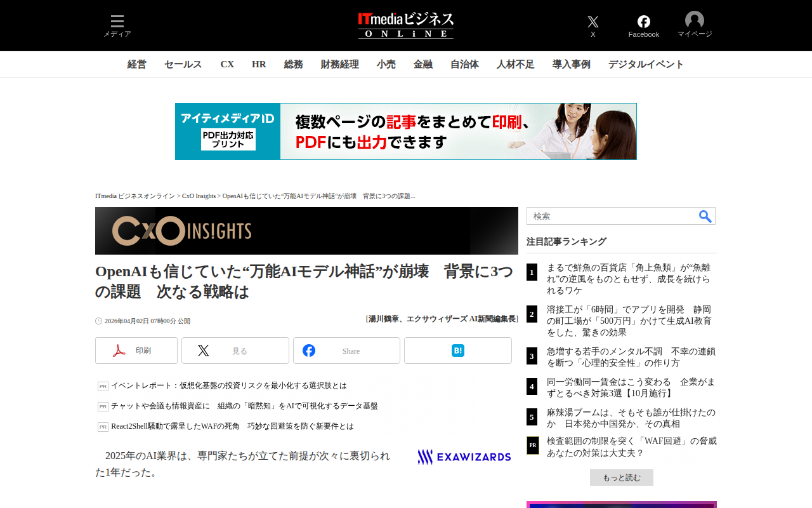Select the セールス nav tab
This screenshot has width=812, height=508.
pos(183,64)
